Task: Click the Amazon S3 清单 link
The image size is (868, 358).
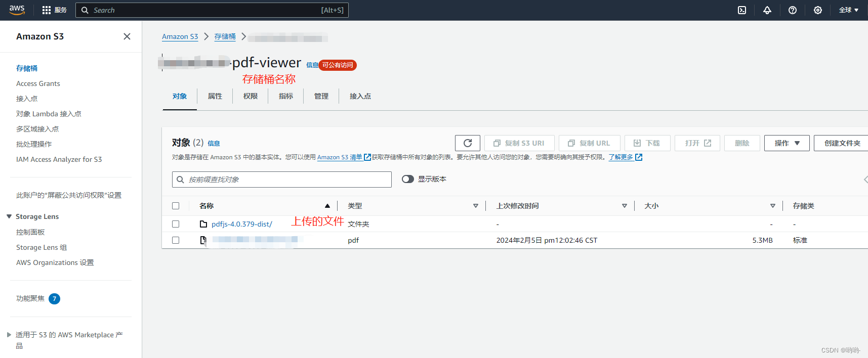Action: (x=340, y=157)
